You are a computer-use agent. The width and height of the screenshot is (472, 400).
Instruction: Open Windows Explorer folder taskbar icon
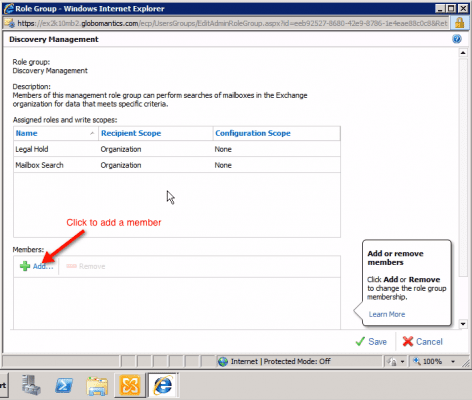pyautogui.click(x=97, y=386)
